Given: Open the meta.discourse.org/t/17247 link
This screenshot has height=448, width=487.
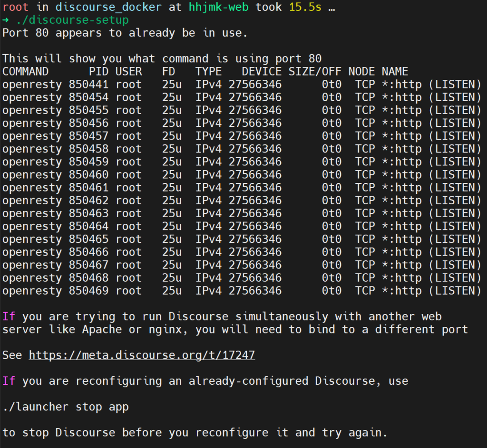Looking at the screenshot, I should [142, 355].
